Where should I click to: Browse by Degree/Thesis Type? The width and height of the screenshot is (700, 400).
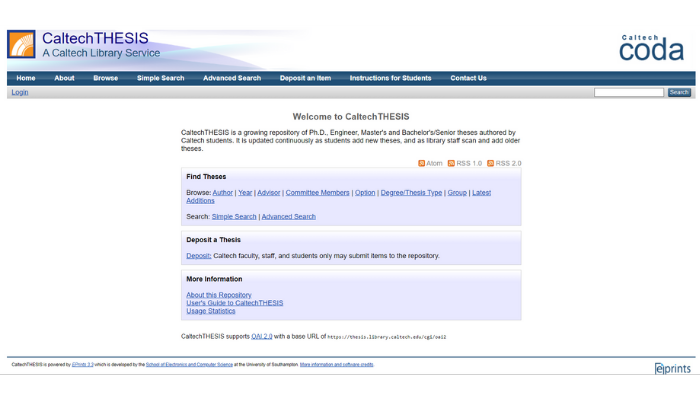point(411,193)
